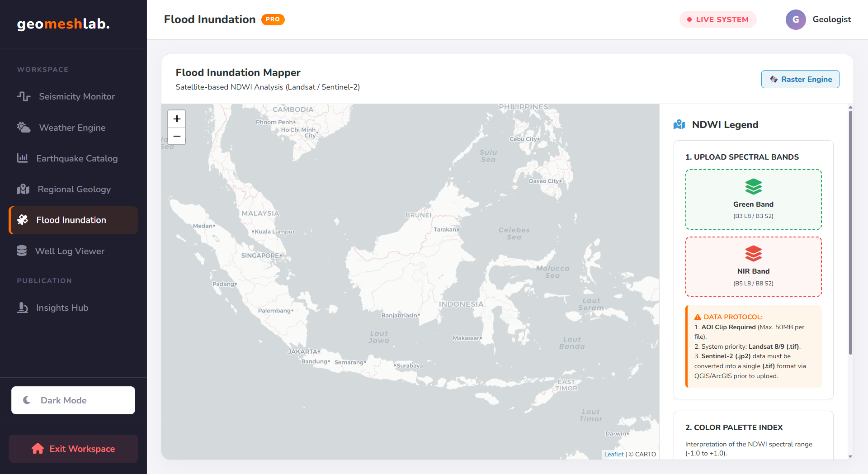
Task: Click the moon icon in Dark Mode
Action: [x=27, y=400]
